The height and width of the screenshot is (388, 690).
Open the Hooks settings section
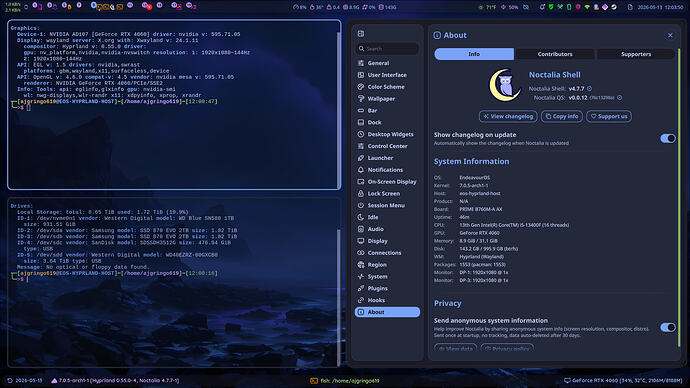pos(387,300)
